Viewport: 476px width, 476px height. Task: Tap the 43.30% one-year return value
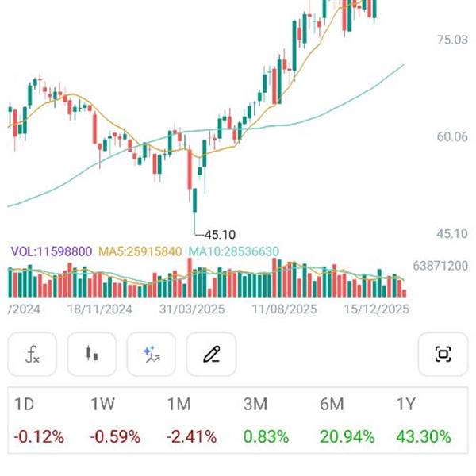click(424, 436)
